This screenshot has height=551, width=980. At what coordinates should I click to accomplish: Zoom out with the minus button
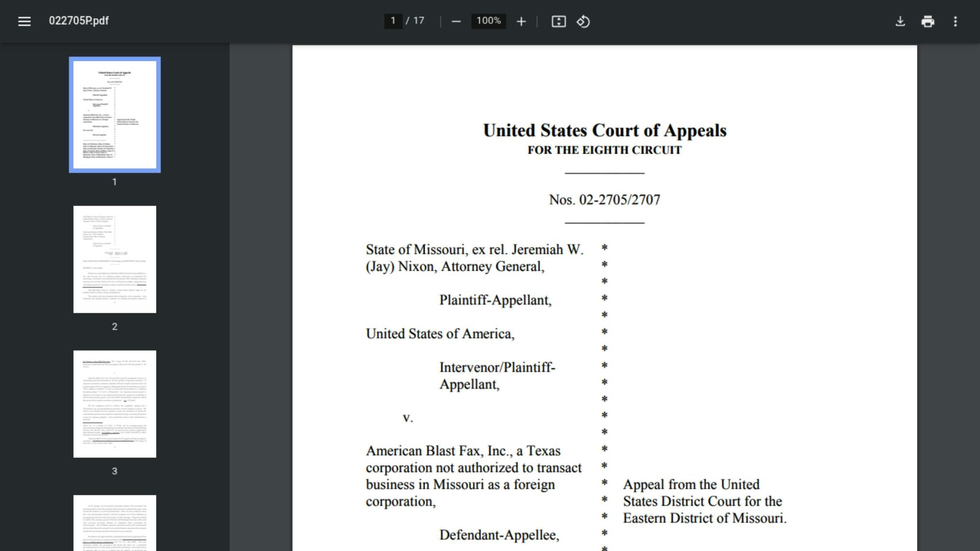click(456, 22)
